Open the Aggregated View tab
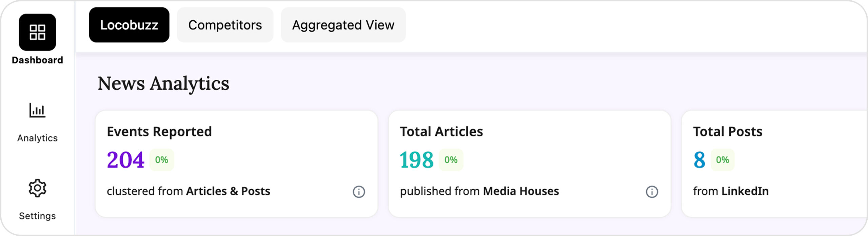Screen dimensions: 868x236 (343, 25)
